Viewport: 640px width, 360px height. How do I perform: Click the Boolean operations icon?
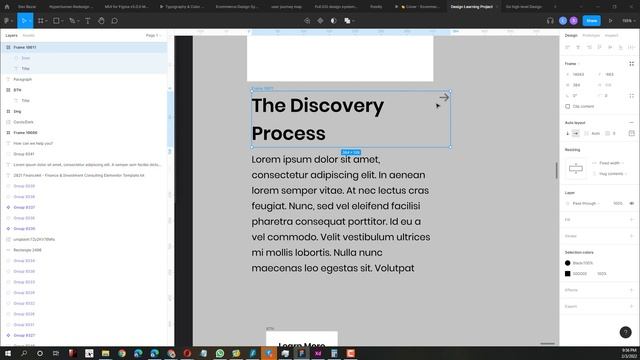(x=347, y=20)
